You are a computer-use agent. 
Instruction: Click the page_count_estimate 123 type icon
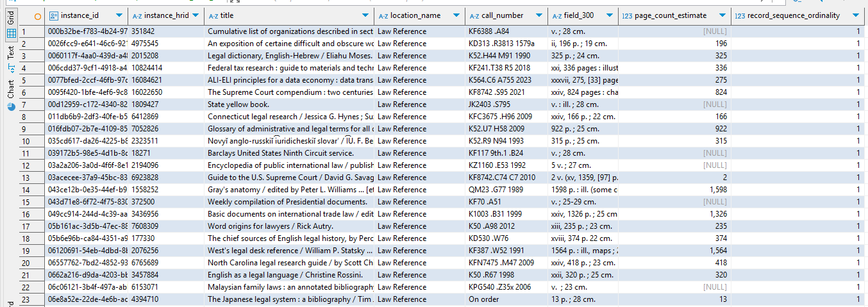628,15
